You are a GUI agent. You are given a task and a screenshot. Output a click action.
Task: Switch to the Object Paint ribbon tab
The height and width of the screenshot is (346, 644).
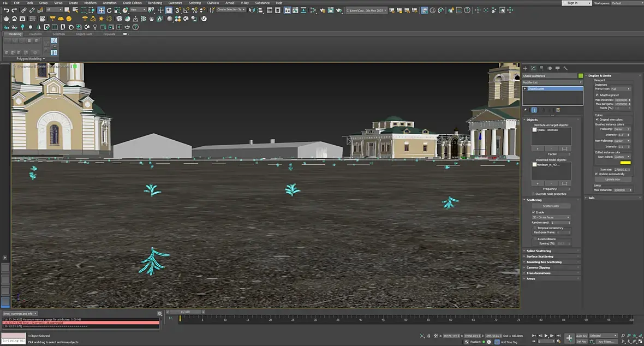tap(84, 34)
